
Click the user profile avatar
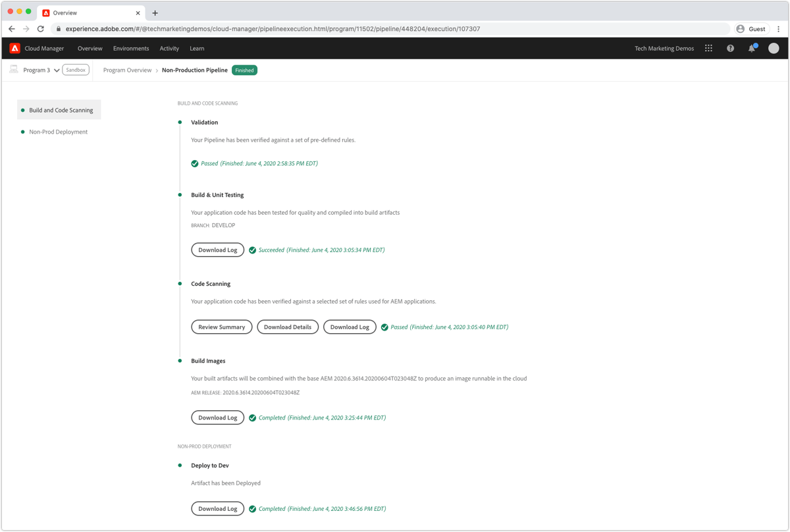(772, 48)
